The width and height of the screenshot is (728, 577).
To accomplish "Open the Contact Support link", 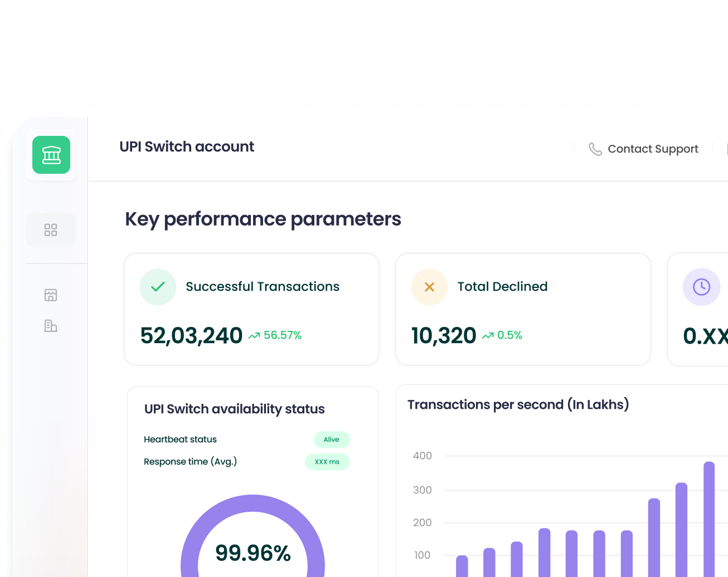I will [652, 149].
